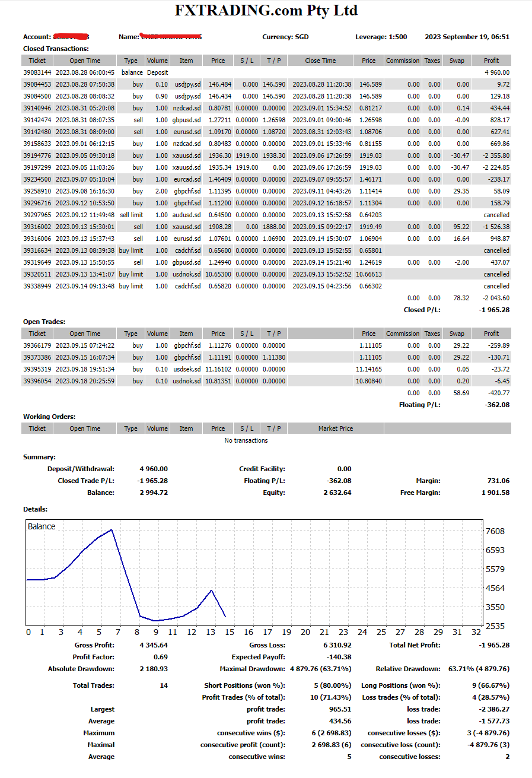Screen dimensions: 532x778
Task: Click the average loss trade value -1 577.73
Action: coord(495,721)
